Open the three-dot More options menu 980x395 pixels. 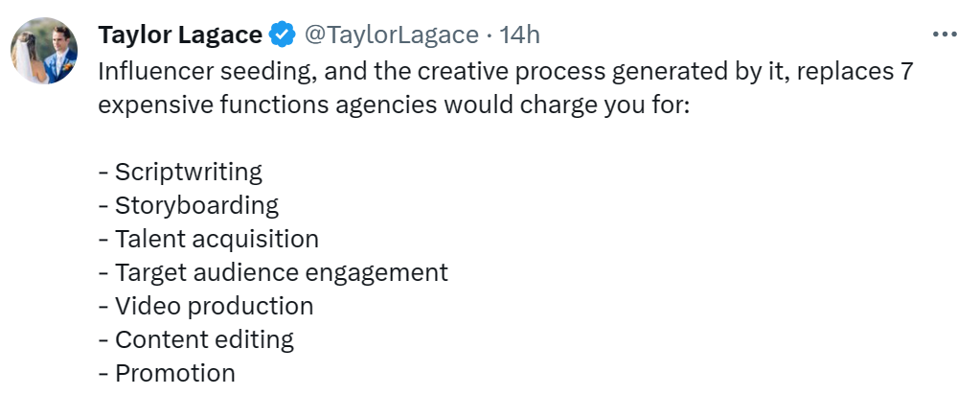[x=945, y=35]
